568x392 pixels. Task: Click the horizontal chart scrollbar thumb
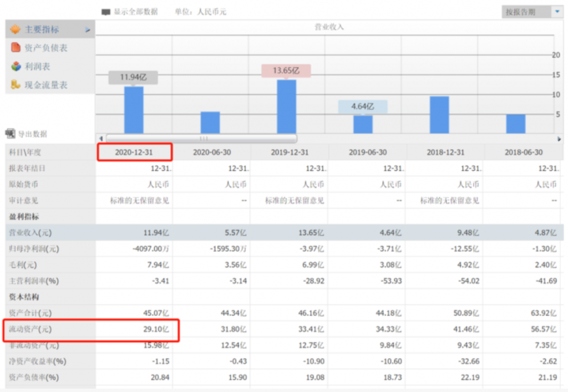tap(201, 139)
